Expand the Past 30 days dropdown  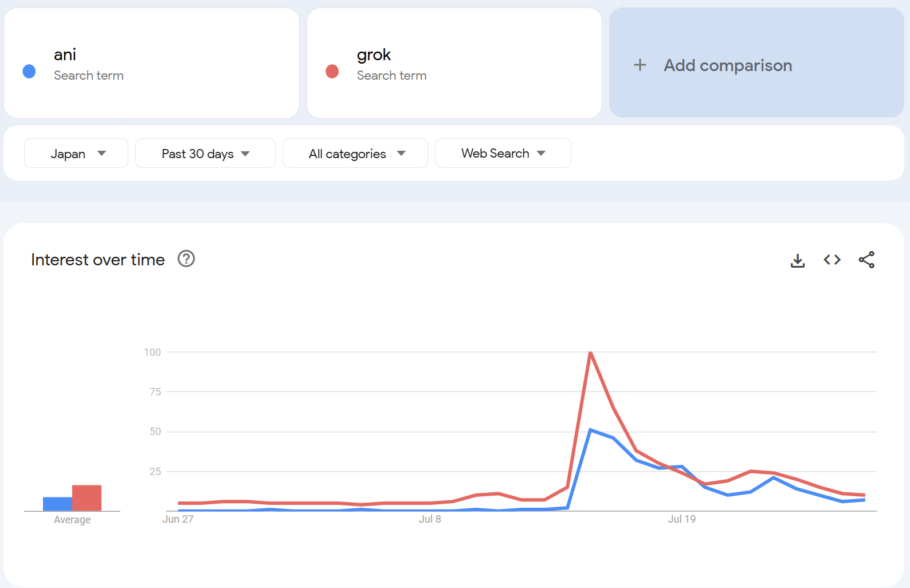[x=205, y=154]
